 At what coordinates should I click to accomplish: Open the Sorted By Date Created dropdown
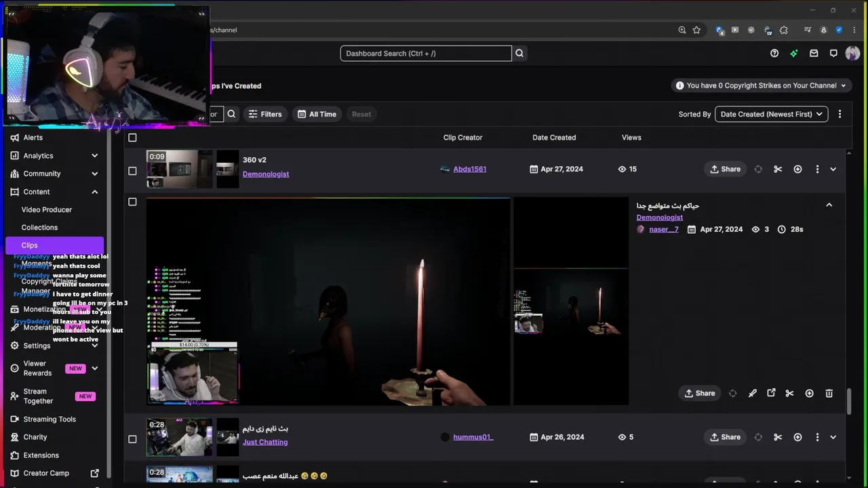tap(771, 114)
